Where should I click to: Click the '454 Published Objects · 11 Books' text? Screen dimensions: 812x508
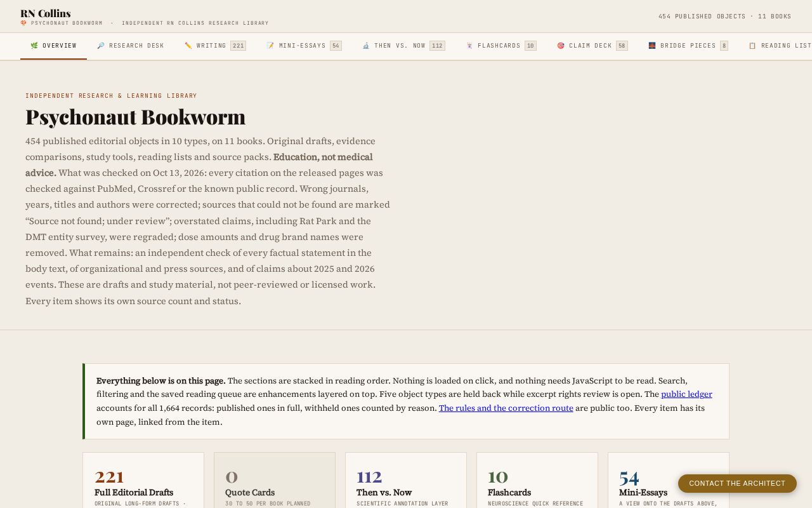(725, 17)
